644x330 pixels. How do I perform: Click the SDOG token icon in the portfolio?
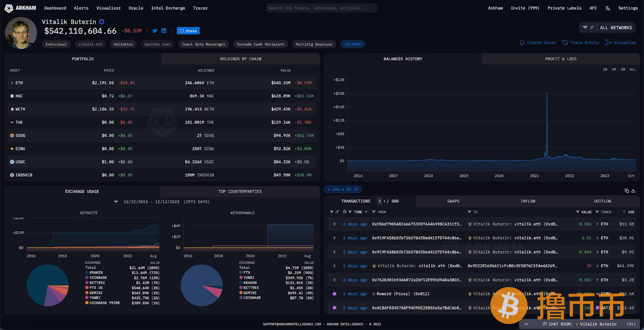pyautogui.click(x=12, y=135)
